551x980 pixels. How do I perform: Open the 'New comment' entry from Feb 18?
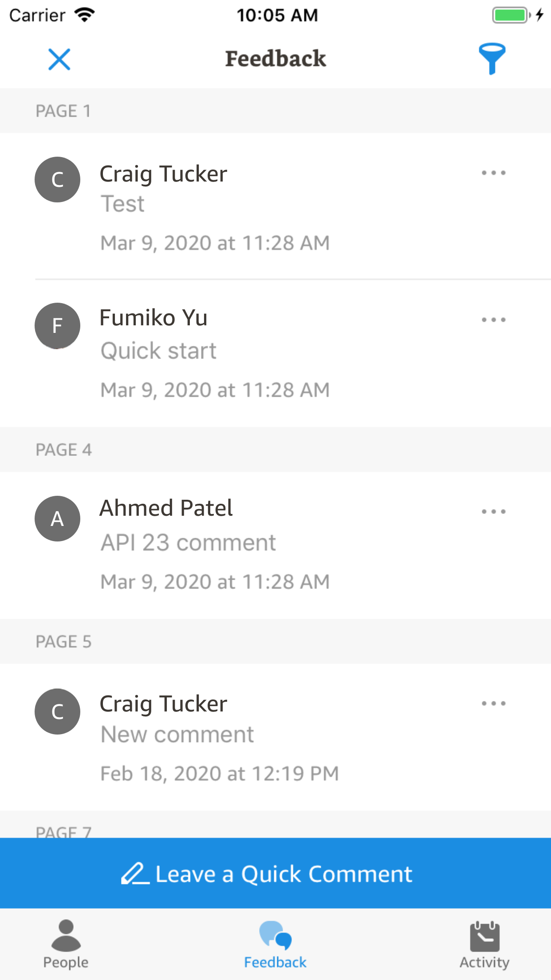click(177, 735)
